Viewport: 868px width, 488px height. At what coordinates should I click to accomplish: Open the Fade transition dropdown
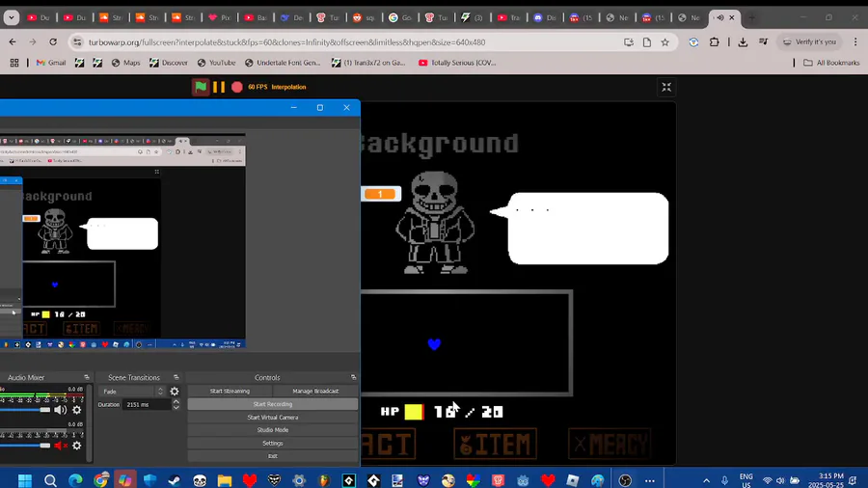pos(132,392)
